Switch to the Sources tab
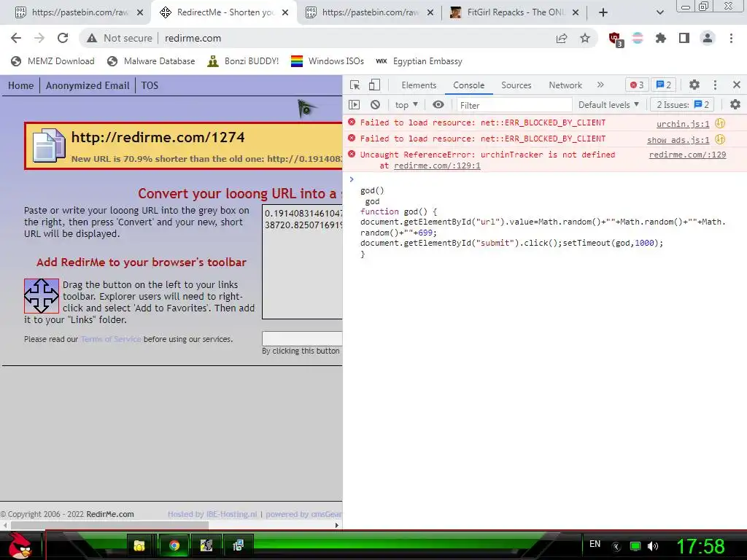Screen dimensions: 747x560 516,85
